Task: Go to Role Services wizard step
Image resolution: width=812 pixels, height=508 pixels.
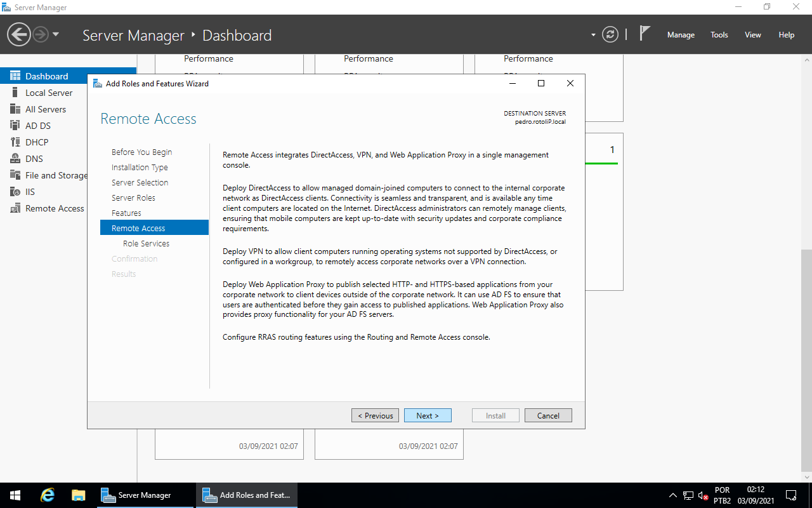Action: coord(146,243)
